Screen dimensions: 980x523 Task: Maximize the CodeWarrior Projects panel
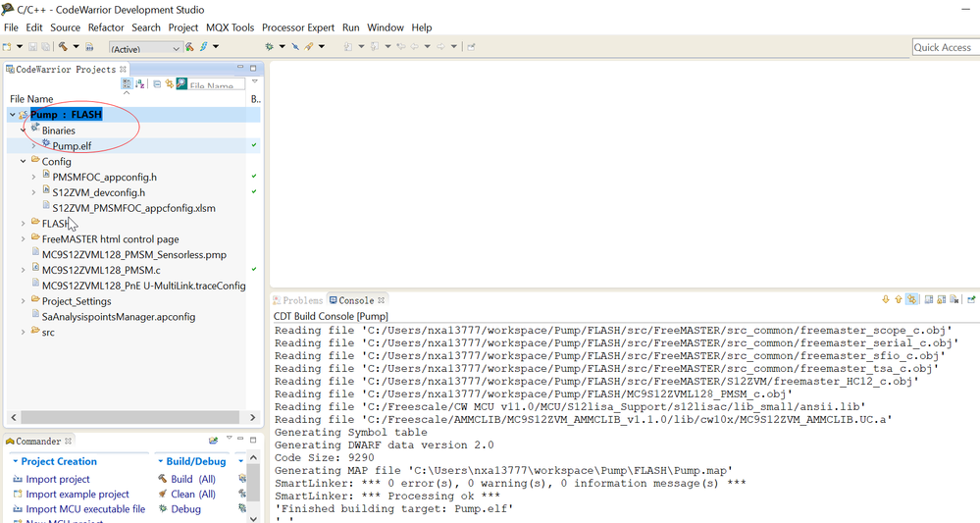(253, 68)
